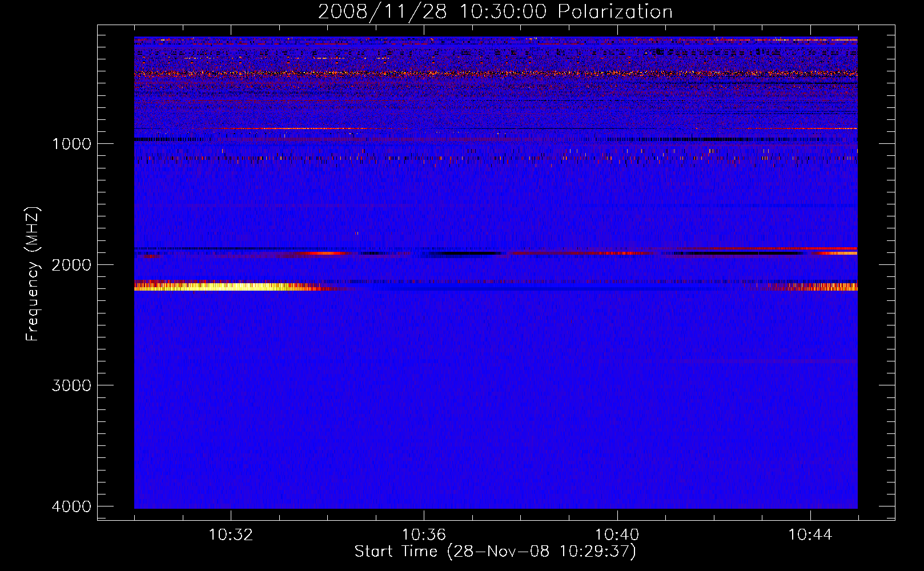
Task: Click the 3000 frequency tick label
Action: click(x=71, y=385)
